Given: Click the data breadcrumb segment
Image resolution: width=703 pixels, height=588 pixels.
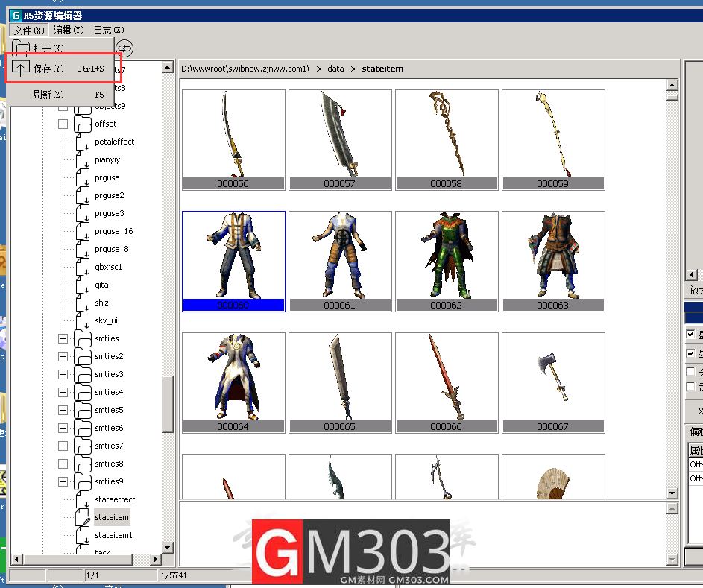Looking at the screenshot, I should pyautogui.click(x=335, y=69).
